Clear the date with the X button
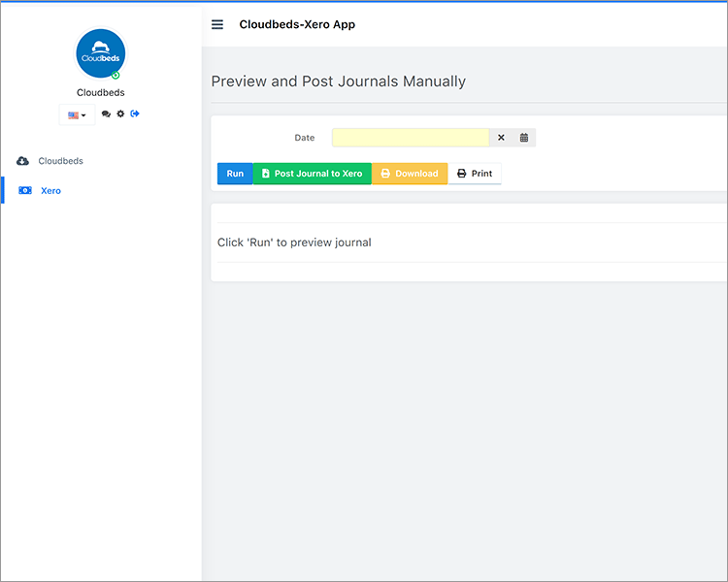This screenshot has width=728, height=582. tap(501, 138)
